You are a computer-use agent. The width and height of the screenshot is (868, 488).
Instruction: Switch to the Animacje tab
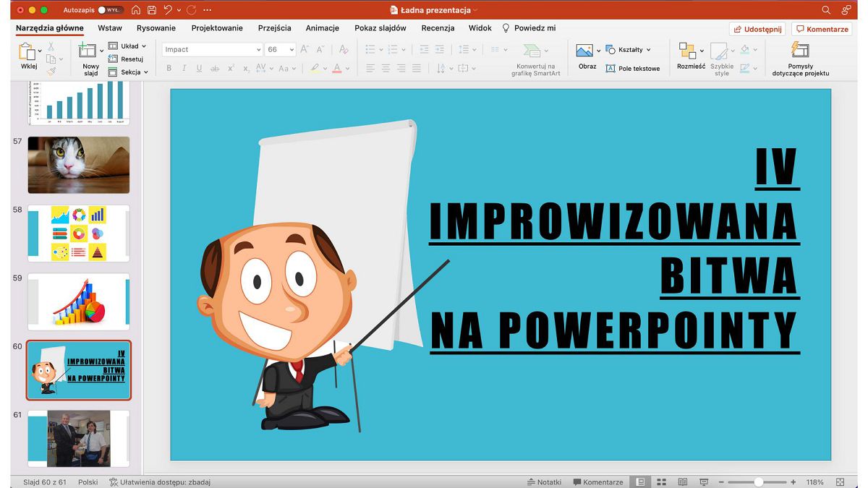pyautogui.click(x=322, y=28)
